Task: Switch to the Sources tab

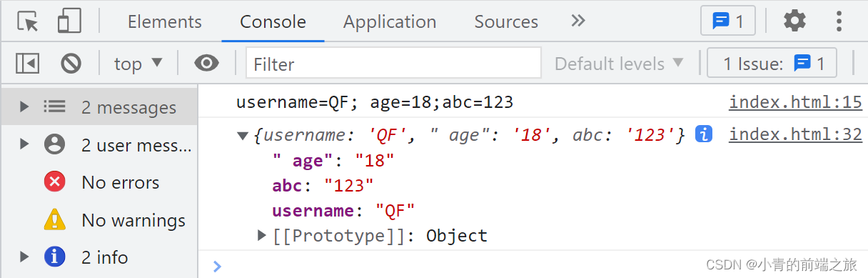Action: coord(506,21)
